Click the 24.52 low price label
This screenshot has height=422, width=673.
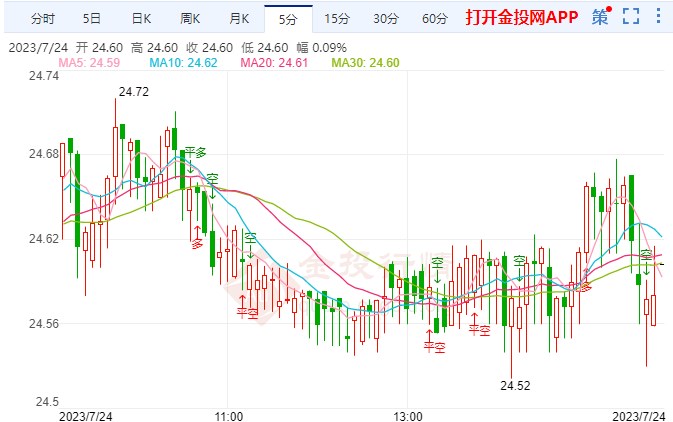(515, 386)
